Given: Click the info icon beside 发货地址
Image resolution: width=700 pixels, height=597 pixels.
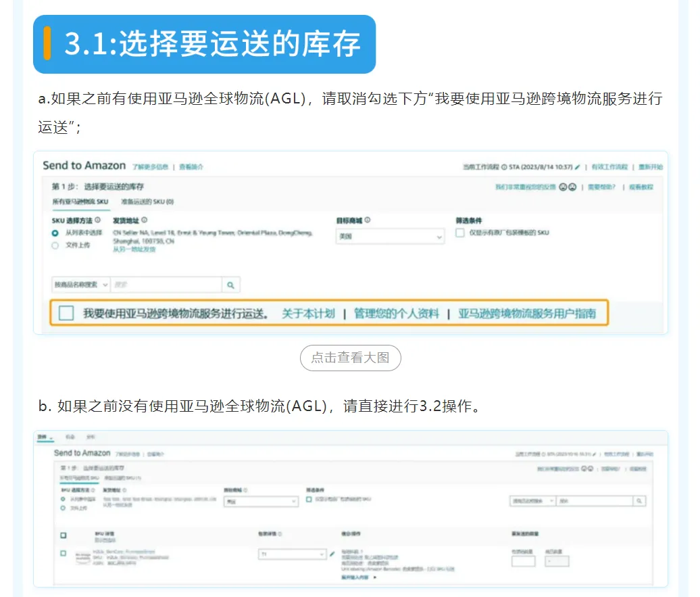Looking at the screenshot, I should [144, 220].
